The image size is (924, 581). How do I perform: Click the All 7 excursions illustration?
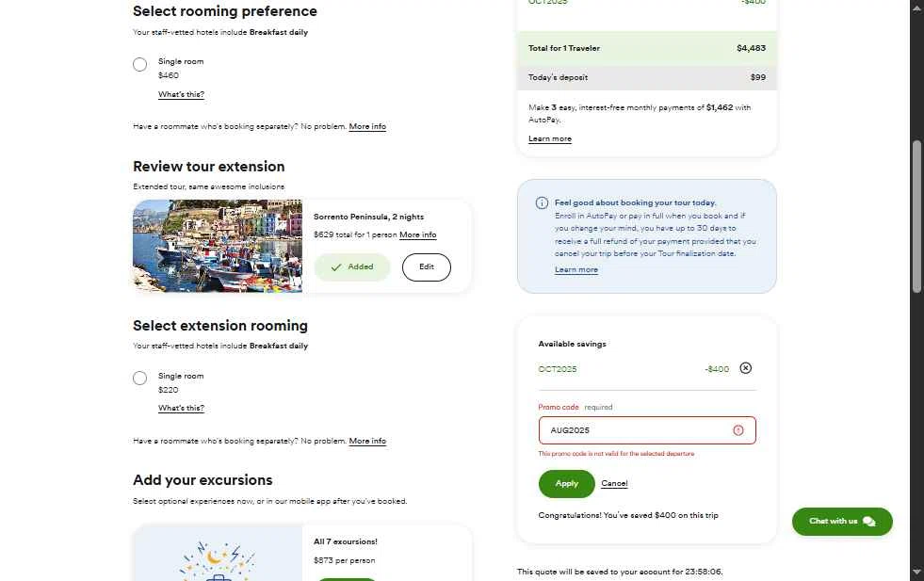click(x=218, y=553)
